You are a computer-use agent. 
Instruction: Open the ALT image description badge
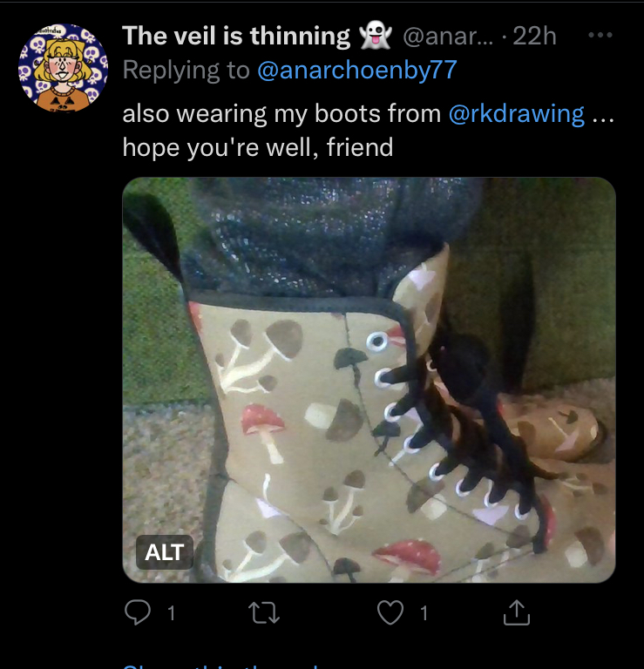pos(165,552)
